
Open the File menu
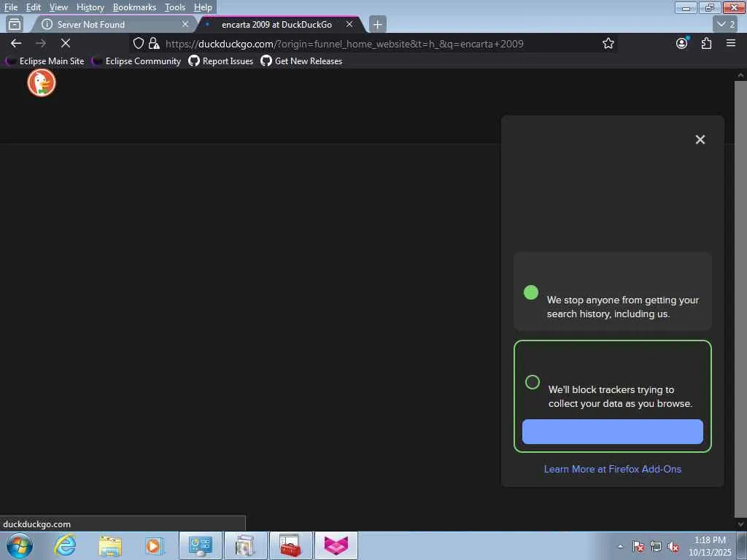pyautogui.click(x=10, y=7)
